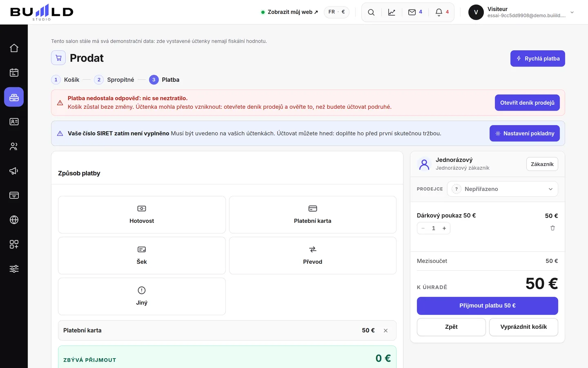The height and width of the screenshot is (368, 588).
Task: Choose Jiný payment method
Action: 142,296
